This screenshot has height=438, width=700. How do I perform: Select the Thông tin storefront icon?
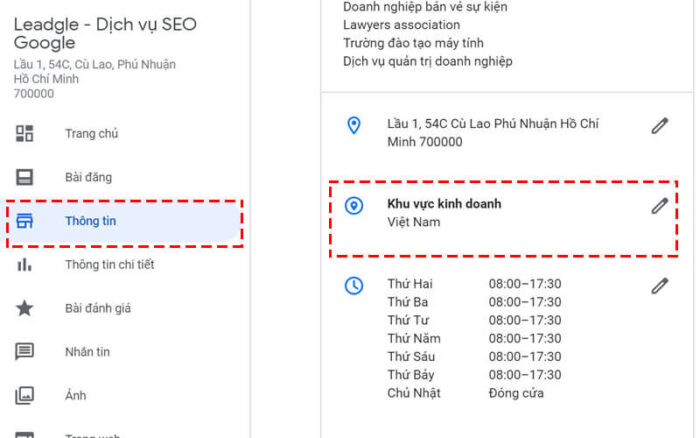[25, 221]
